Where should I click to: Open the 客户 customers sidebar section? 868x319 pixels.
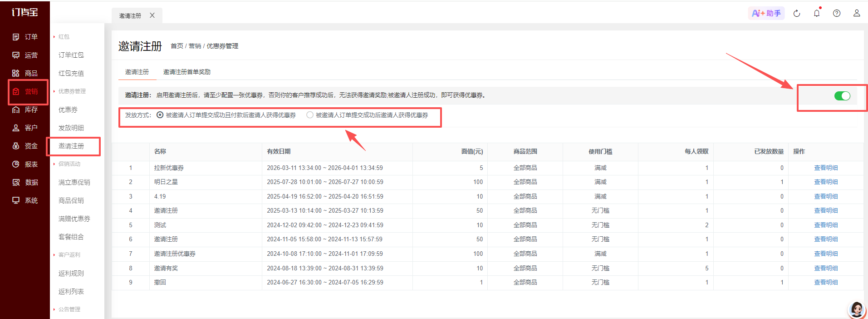(25, 128)
